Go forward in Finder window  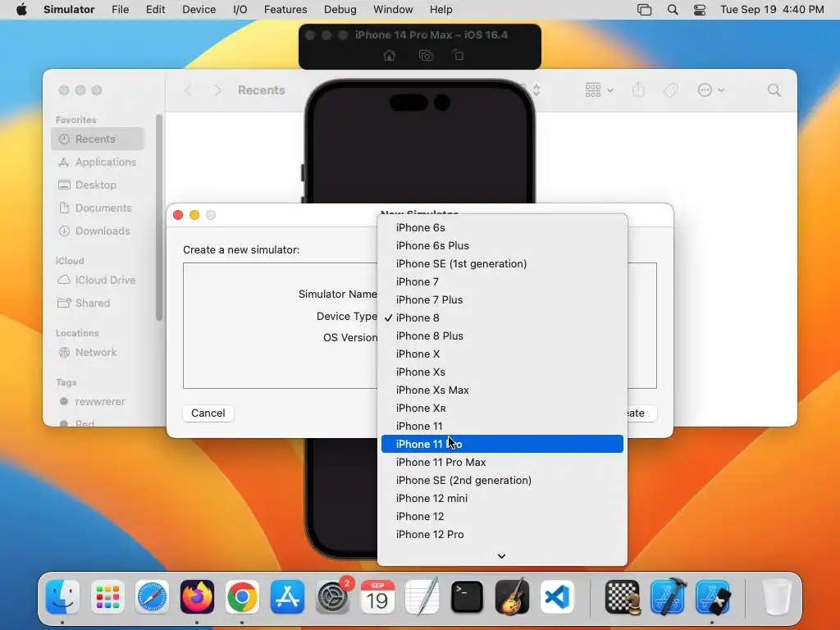click(217, 90)
